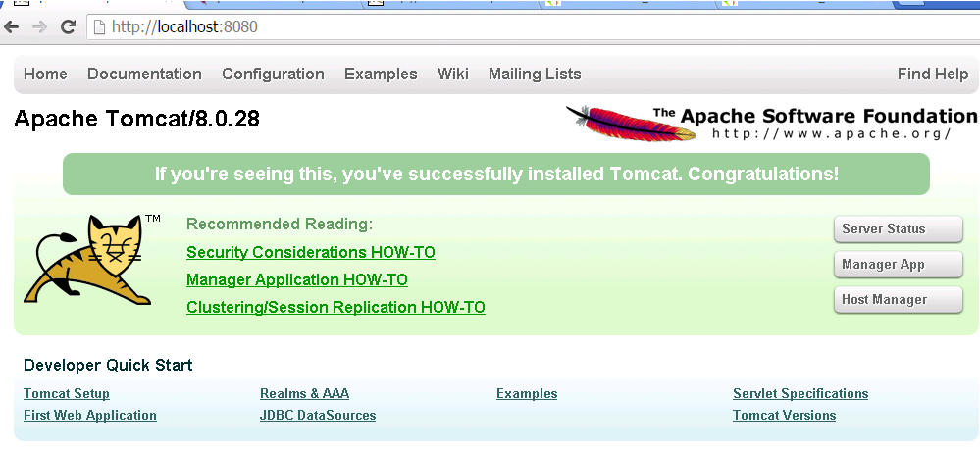Click the http://www.apache.org/ URL text
The image size is (980, 452).
831,133
